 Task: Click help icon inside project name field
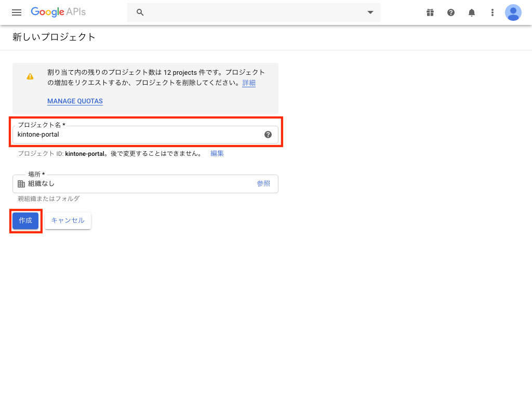(268, 135)
